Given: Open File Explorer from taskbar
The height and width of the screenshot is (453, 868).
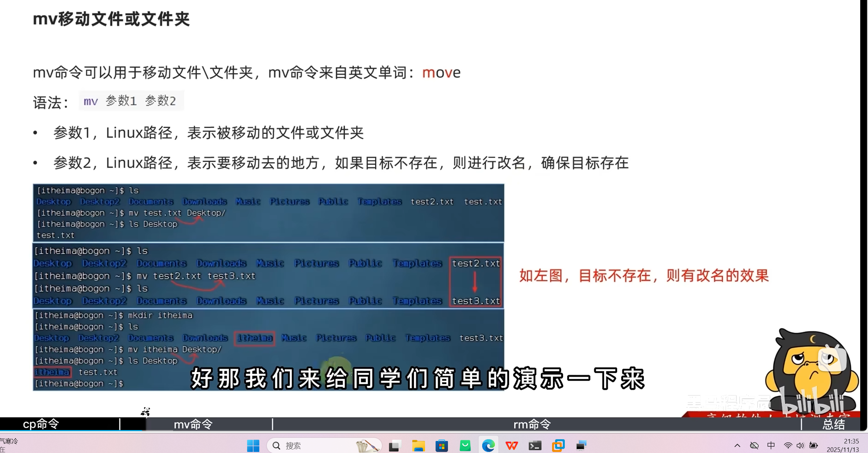Looking at the screenshot, I should (418, 446).
